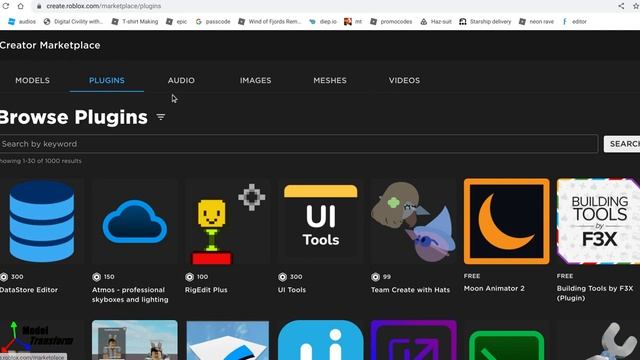
Task: Open the purple export arrow plugin icon
Action: (x=413, y=340)
